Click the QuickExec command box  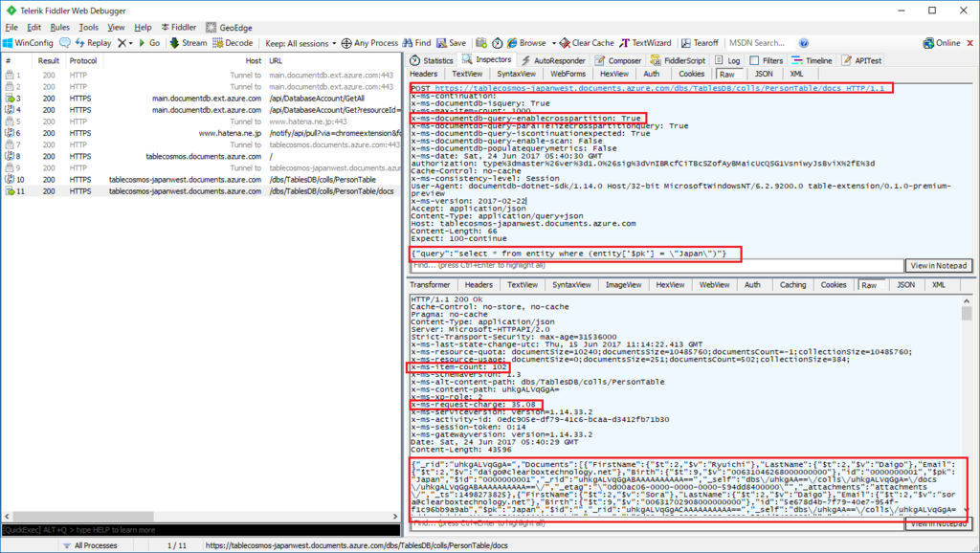pos(201,530)
